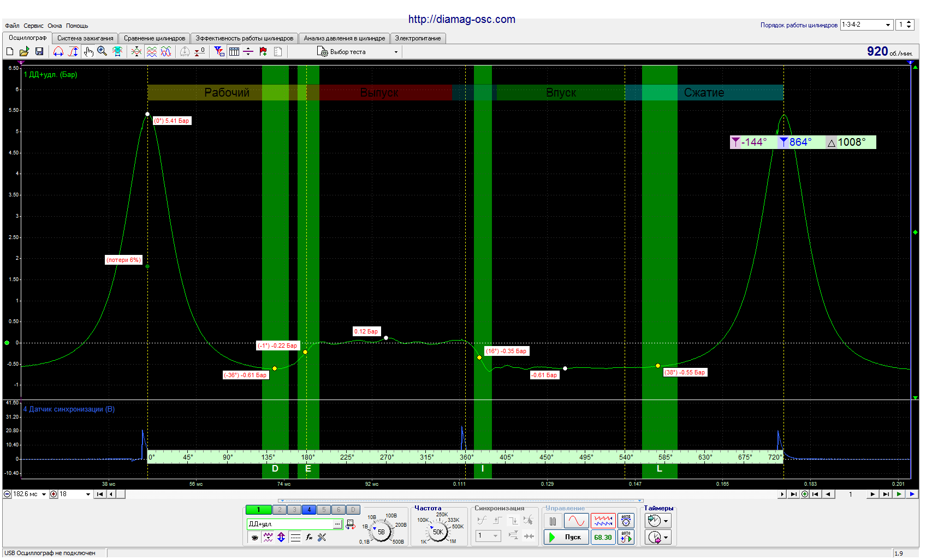Create a new oscillogram file
The image size is (926, 560).
[x=10, y=51]
